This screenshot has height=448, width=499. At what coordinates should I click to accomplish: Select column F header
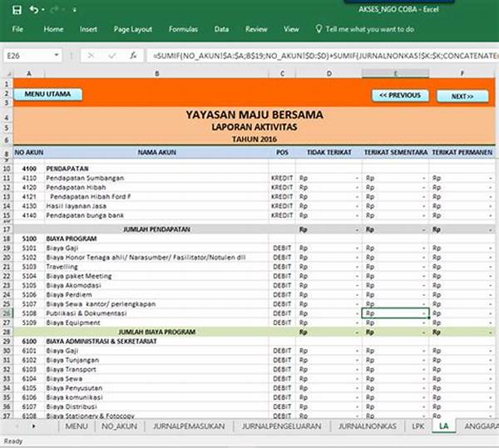coord(462,73)
